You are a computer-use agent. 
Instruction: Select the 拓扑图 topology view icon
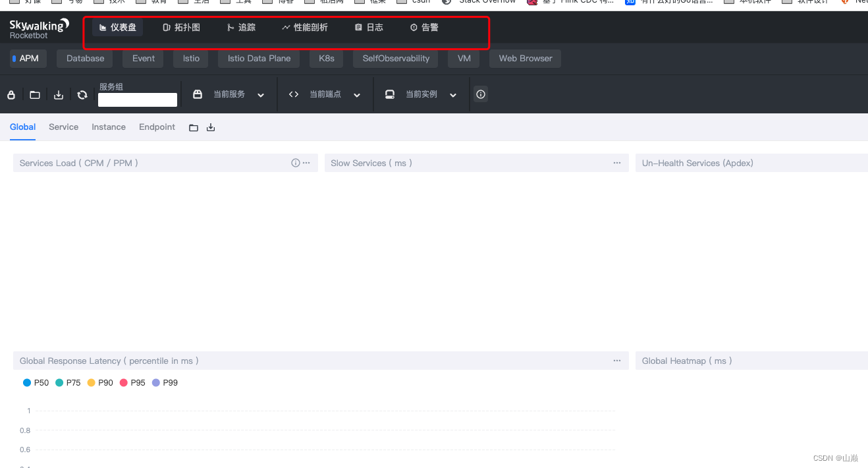[x=181, y=27]
